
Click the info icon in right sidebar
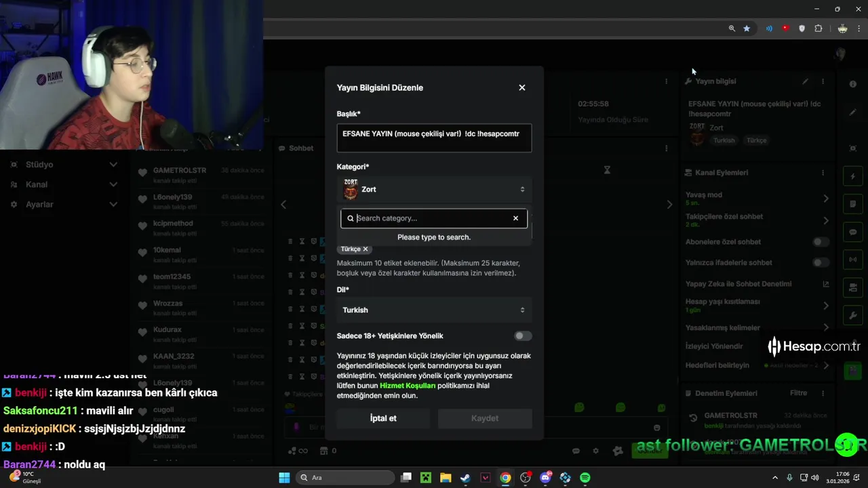coord(853,84)
